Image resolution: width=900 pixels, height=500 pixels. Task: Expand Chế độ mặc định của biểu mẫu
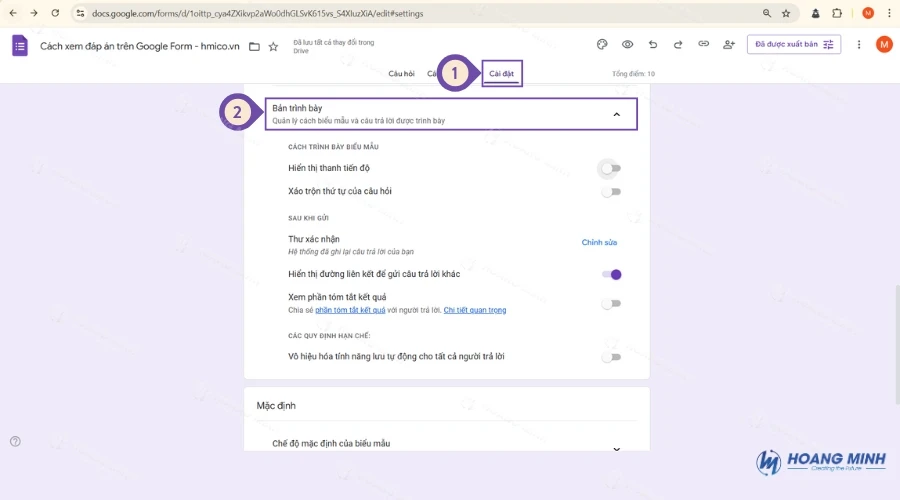616,448
